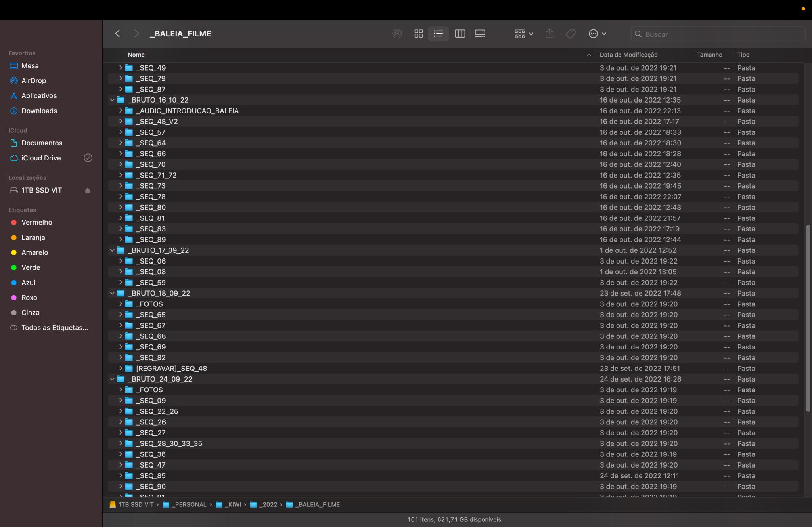Select the list view toggle
This screenshot has height=527, width=812.
pos(438,34)
